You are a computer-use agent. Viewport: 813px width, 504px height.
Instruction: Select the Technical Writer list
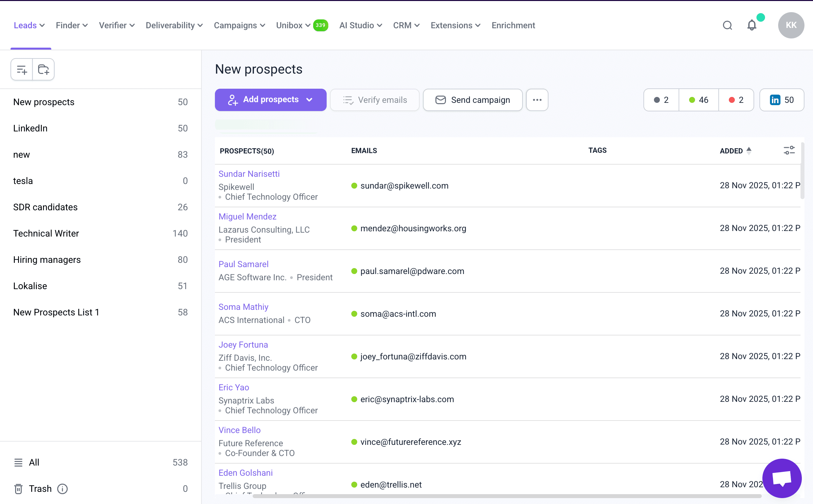click(x=46, y=233)
